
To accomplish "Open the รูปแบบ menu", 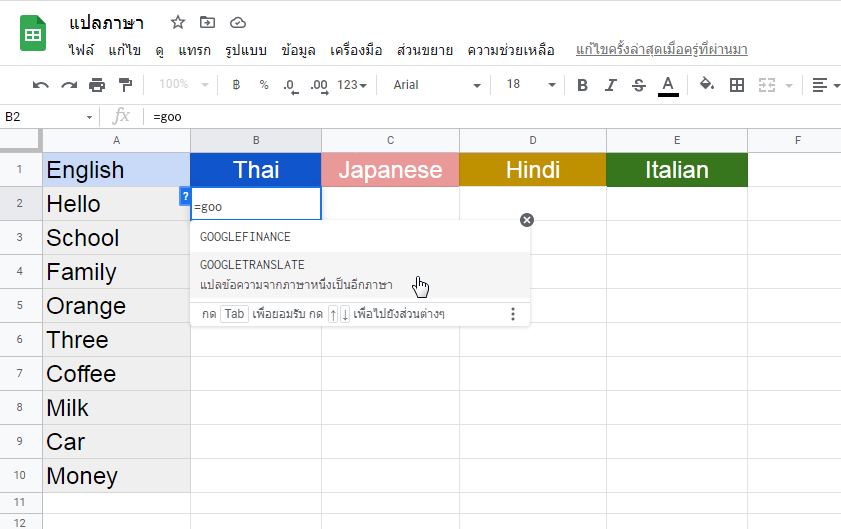I will [246, 50].
